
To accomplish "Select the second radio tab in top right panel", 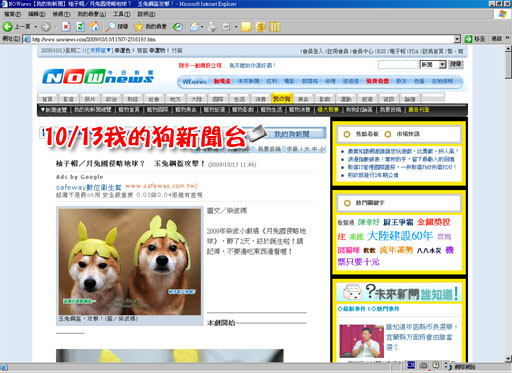I will click(387, 134).
